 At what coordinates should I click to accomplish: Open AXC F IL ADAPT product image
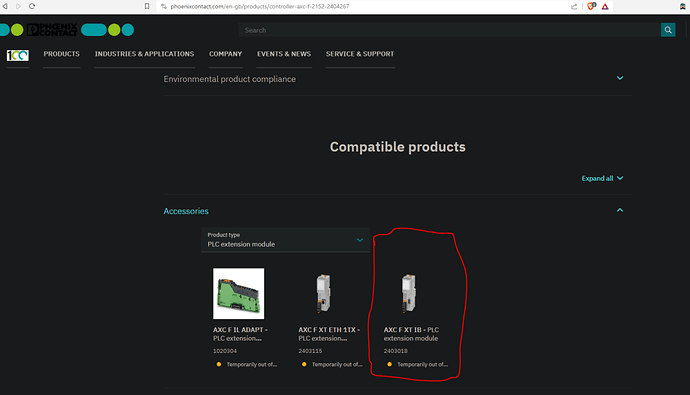pos(239,293)
